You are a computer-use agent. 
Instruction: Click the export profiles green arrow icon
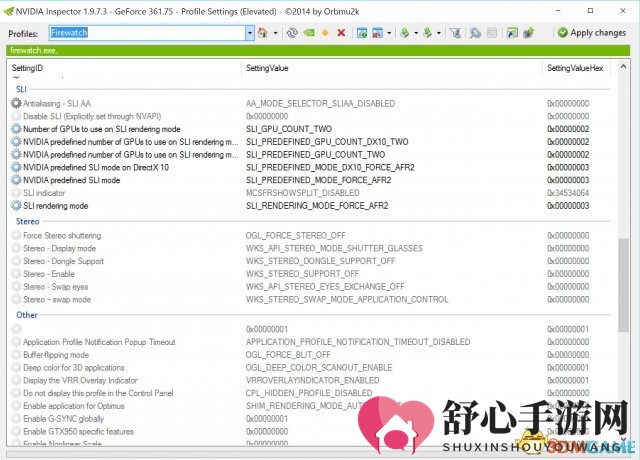(x=405, y=33)
